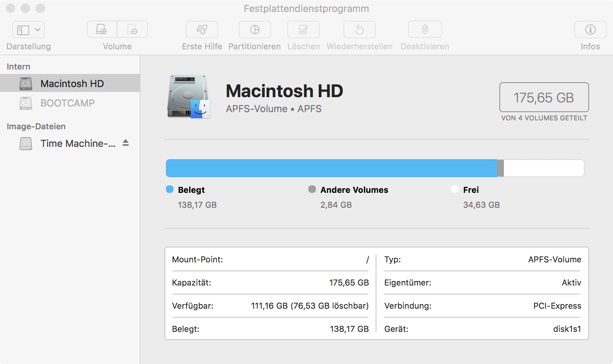Click the Image-Dateien sidebar section header
Image resolution: width=613 pixels, height=364 pixels.
36,126
